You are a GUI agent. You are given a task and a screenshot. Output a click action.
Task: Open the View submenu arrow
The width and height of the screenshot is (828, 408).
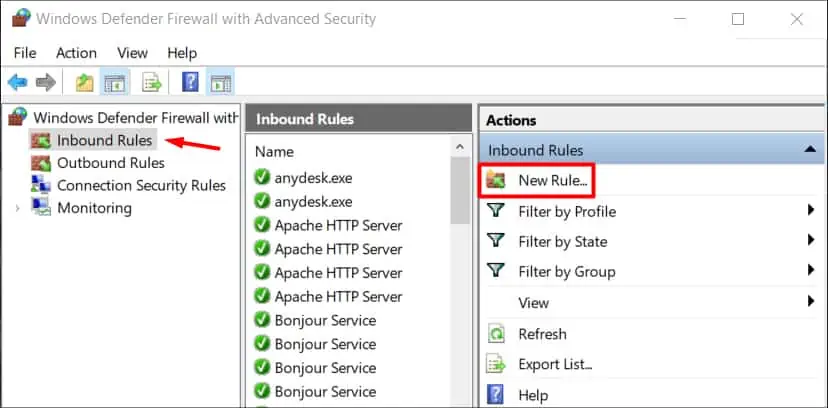pos(811,302)
